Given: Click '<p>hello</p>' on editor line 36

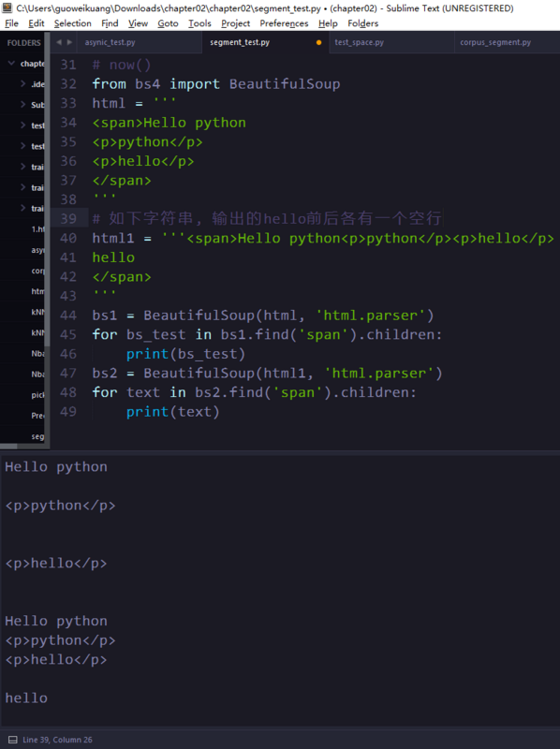Looking at the screenshot, I should [x=143, y=161].
